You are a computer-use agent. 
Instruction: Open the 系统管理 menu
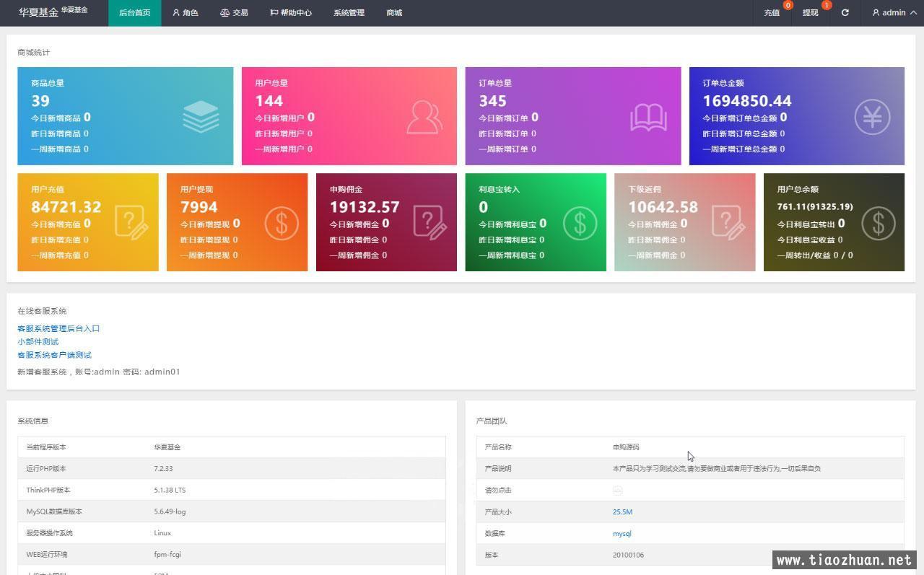point(349,13)
